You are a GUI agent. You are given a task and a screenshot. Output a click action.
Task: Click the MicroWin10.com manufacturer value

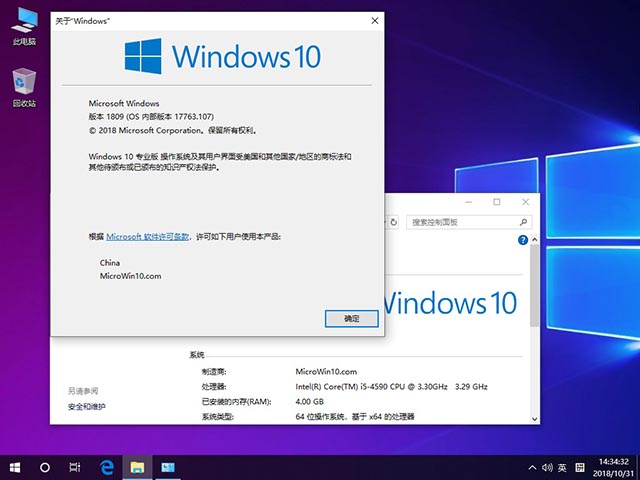pyautogui.click(x=326, y=371)
